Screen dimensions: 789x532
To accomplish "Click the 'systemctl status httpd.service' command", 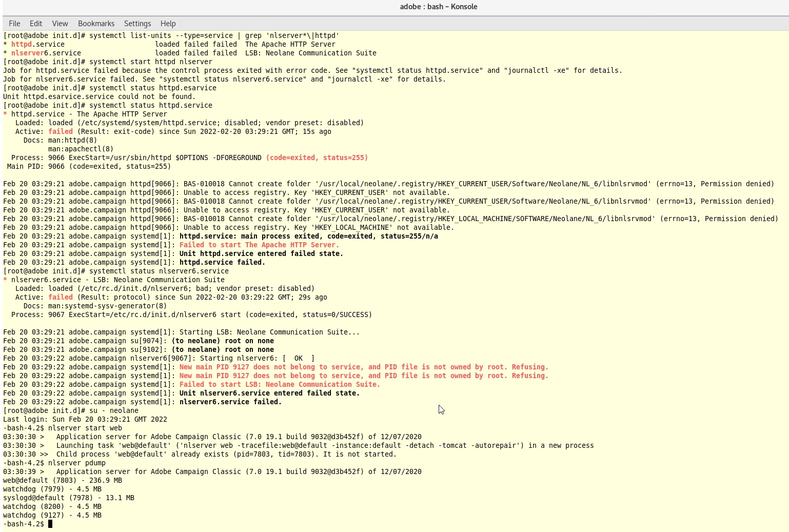I will [151, 106].
